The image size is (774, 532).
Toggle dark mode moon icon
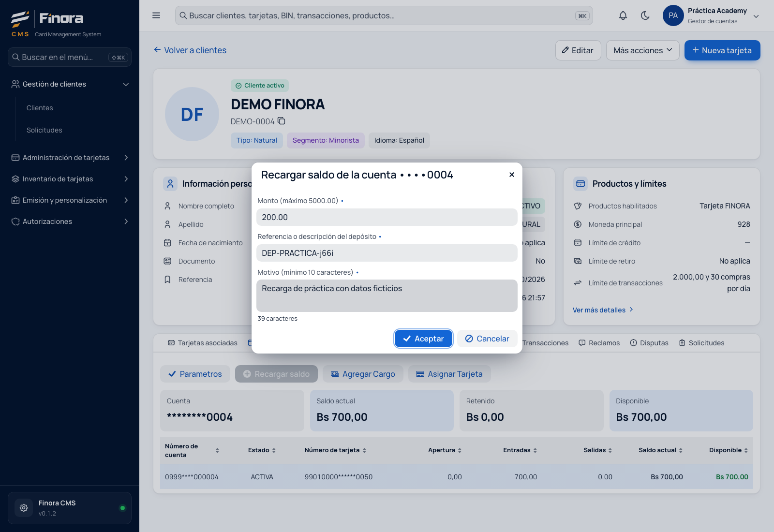coord(645,15)
